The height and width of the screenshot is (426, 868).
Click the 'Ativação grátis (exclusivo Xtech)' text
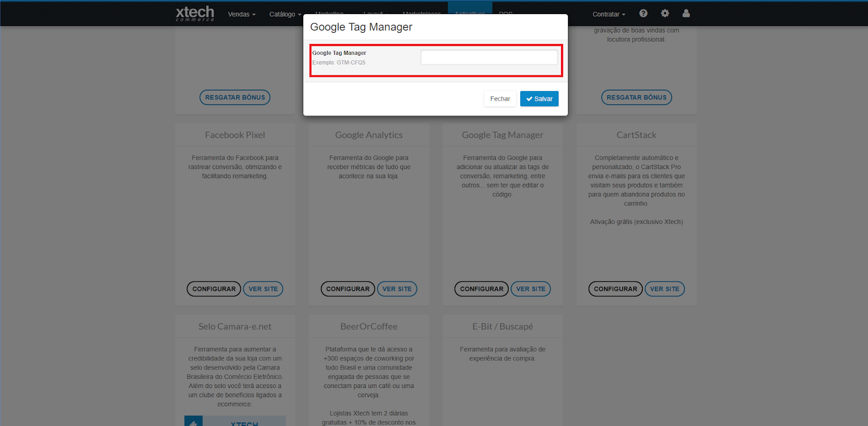pyautogui.click(x=636, y=222)
